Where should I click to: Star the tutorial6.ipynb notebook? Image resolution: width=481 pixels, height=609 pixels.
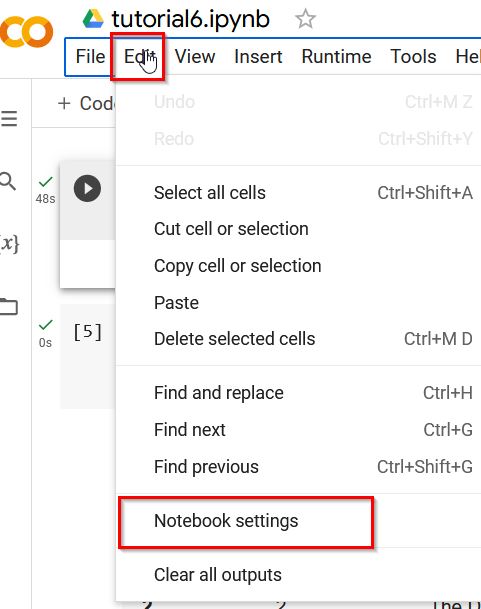point(305,19)
